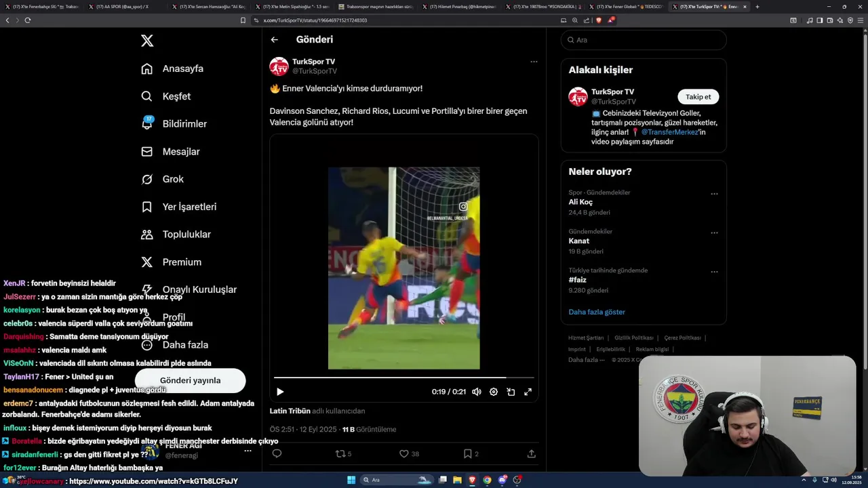Reply to the post via comment icon
This screenshot has width=868, height=488.
click(x=277, y=454)
